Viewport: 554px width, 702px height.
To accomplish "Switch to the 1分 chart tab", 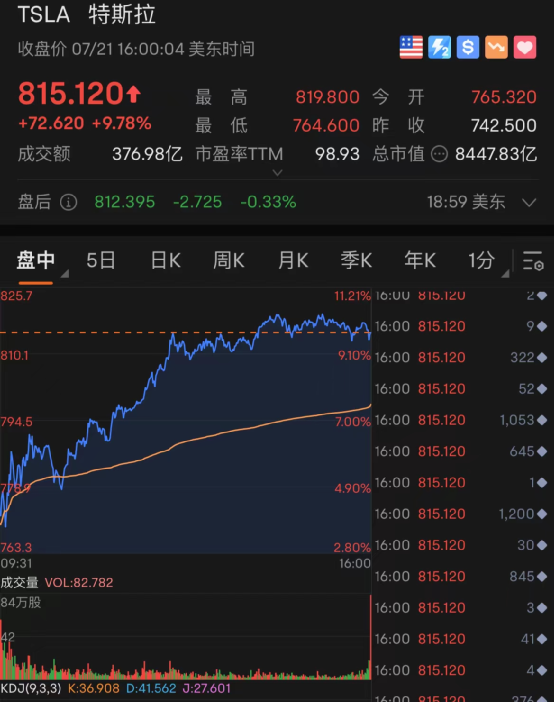I will [x=482, y=260].
